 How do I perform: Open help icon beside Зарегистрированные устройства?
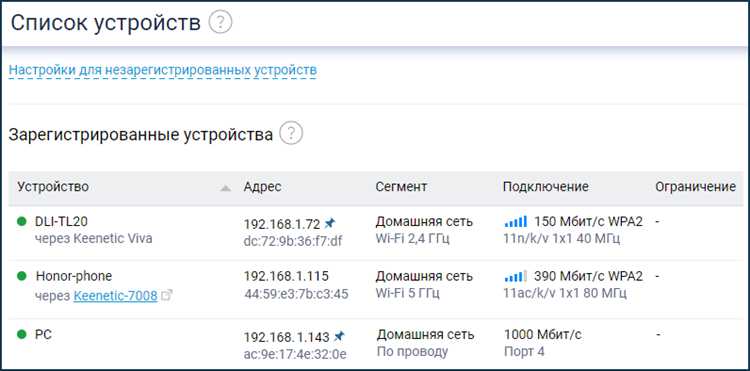pyautogui.click(x=291, y=134)
